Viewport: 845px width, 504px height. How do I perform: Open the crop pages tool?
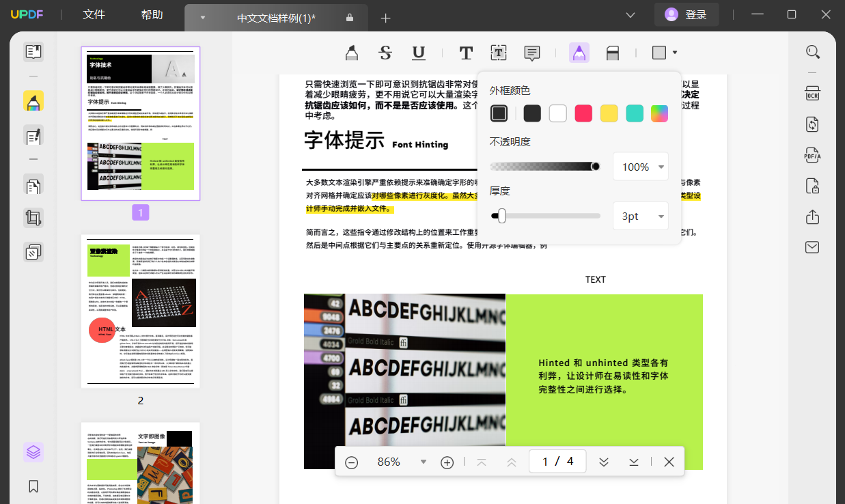pyautogui.click(x=33, y=218)
